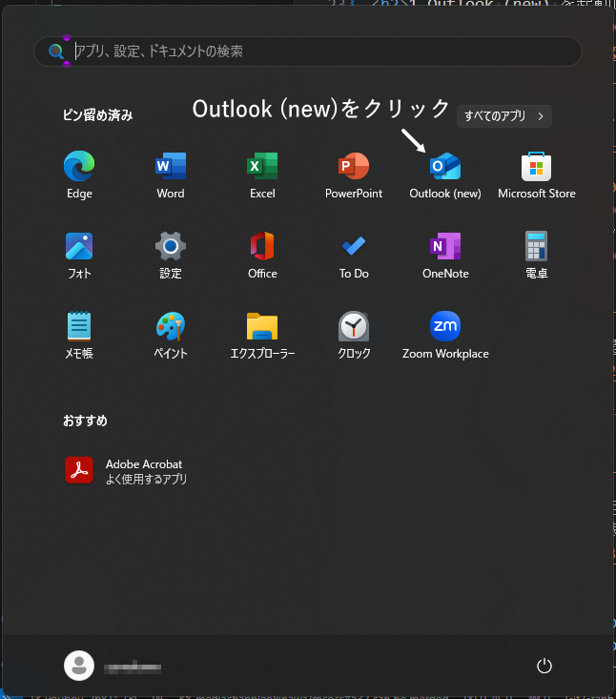
Task: Click the search magnifier icon
Action: [55, 51]
